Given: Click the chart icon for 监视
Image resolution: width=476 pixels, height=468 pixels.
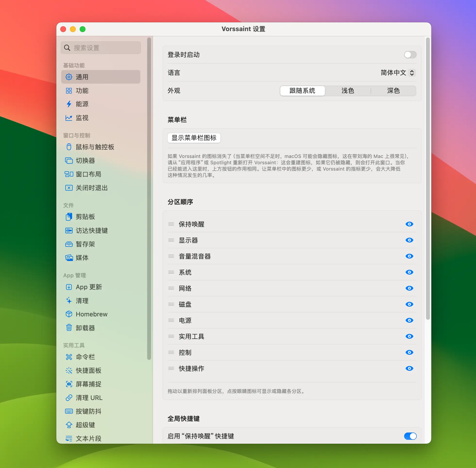Looking at the screenshot, I should [69, 118].
